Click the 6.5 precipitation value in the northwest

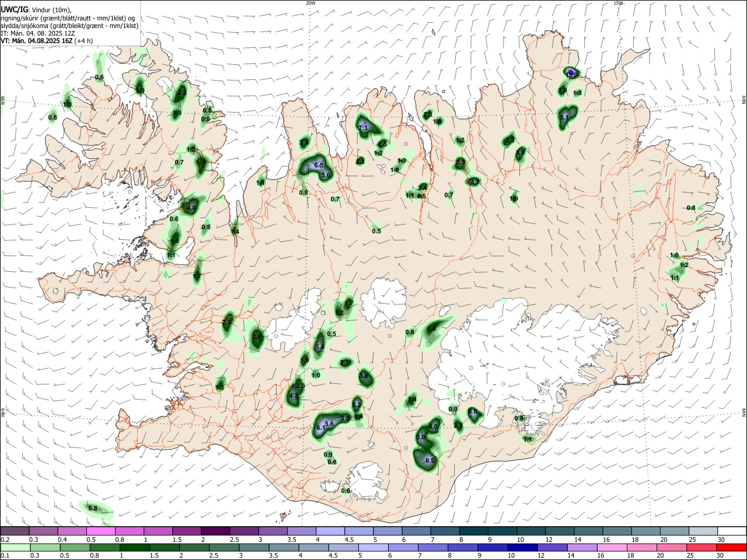[319, 166]
